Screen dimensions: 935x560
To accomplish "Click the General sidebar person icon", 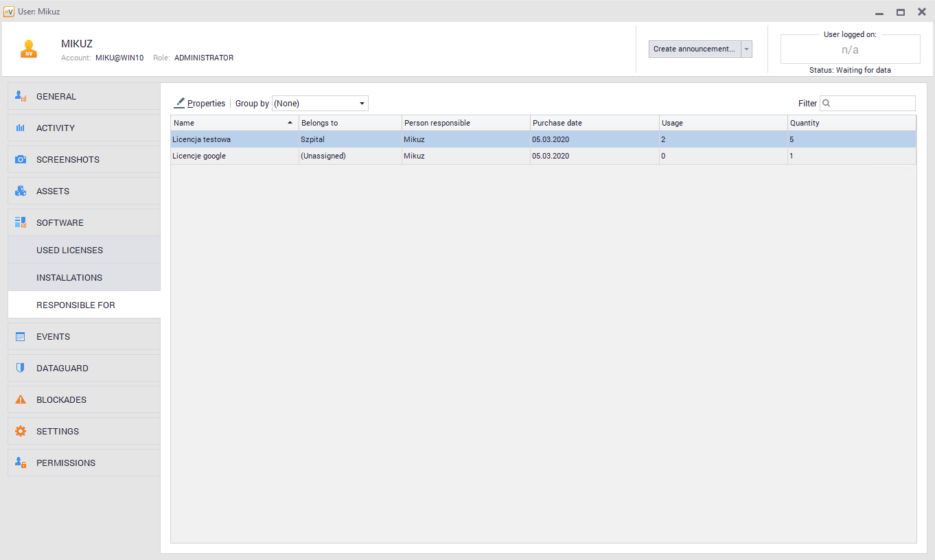I will 21,97.
